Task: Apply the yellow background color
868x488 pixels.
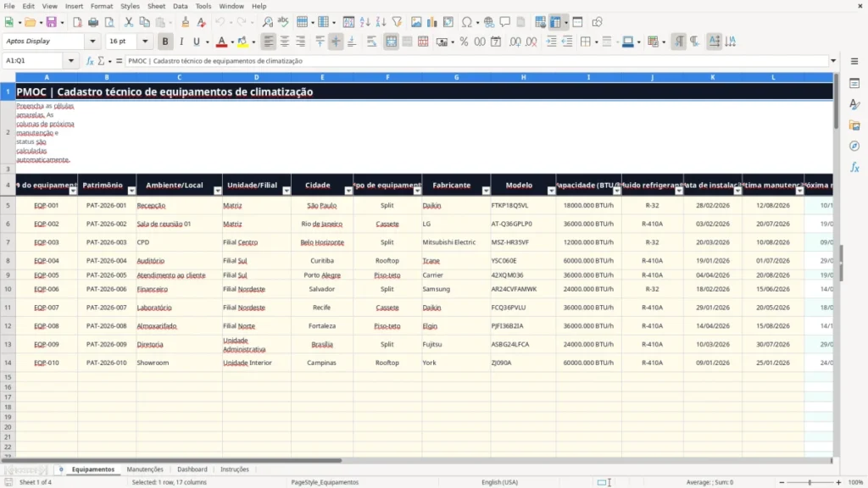Action: tap(242, 42)
